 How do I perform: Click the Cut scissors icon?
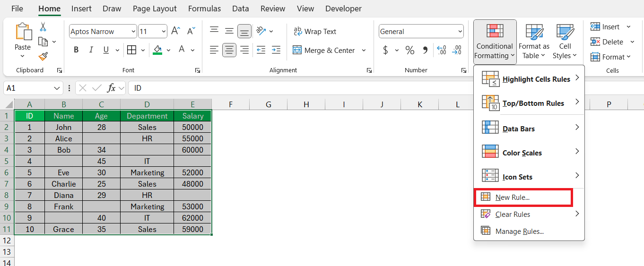pyautogui.click(x=43, y=27)
